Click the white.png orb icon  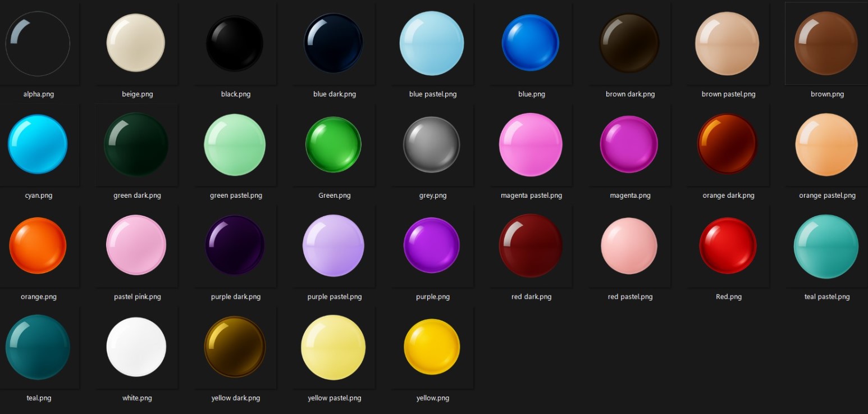click(x=136, y=347)
